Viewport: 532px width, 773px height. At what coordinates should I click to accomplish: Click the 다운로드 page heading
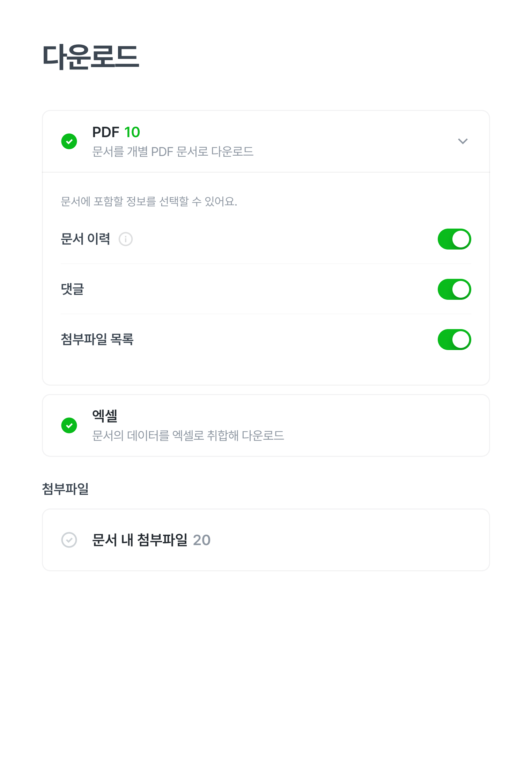click(x=91, y=57)
